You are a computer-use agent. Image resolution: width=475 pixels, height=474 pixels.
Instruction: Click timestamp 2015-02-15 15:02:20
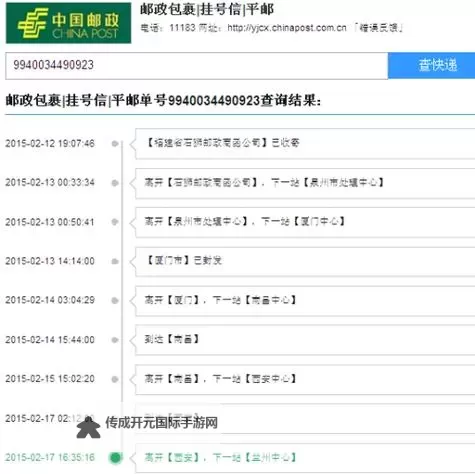50,379
